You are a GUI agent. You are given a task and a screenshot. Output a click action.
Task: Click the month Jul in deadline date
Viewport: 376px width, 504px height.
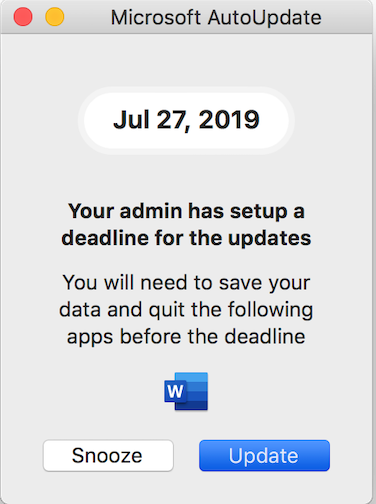pos(131,120)
